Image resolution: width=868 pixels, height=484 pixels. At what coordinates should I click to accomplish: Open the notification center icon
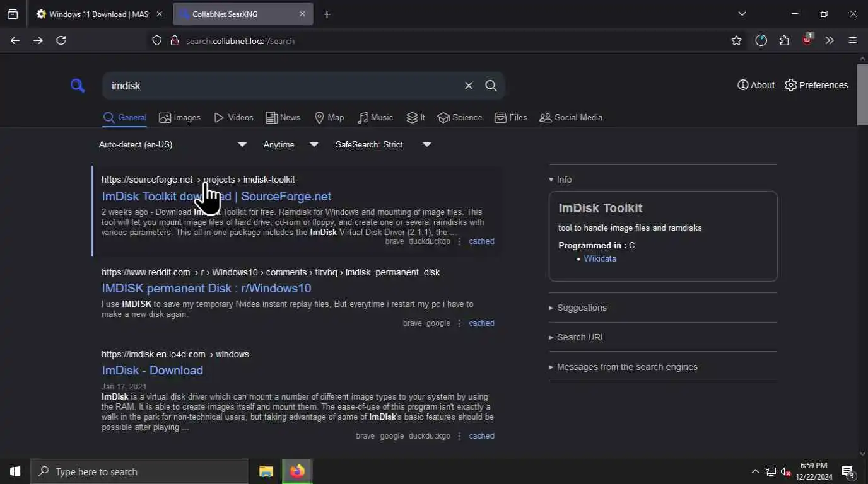pyautogui.click(x=848, y=471)
